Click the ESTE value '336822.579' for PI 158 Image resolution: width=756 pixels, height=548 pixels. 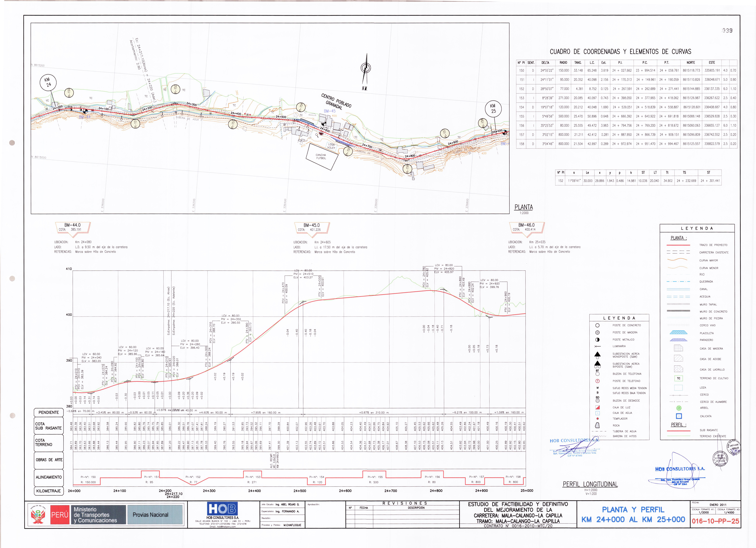pos(712,144)
